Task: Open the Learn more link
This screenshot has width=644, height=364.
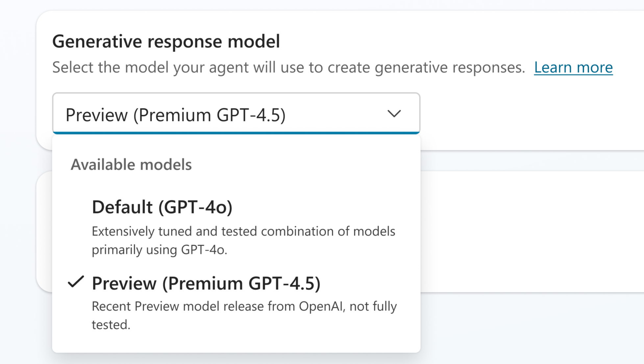Action: click(573, 67)
